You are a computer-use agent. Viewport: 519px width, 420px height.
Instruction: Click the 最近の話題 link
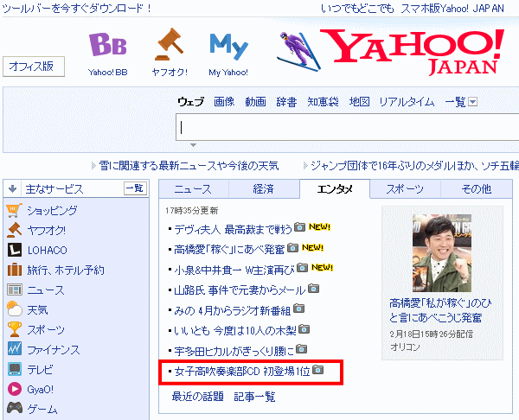(197, 396)
